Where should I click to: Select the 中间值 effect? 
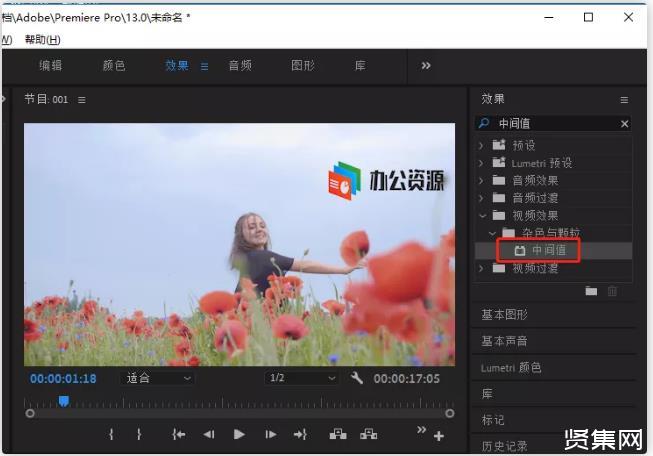click(553, 250)
